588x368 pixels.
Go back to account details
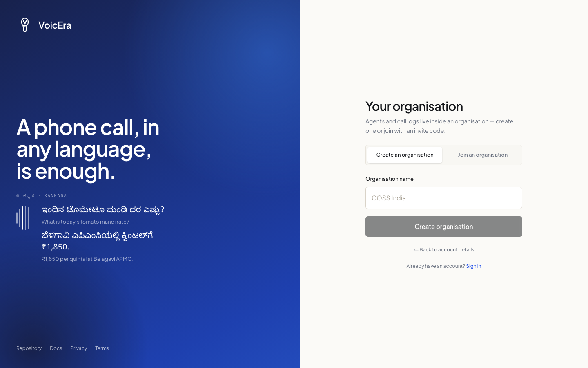tap(444, 250)
